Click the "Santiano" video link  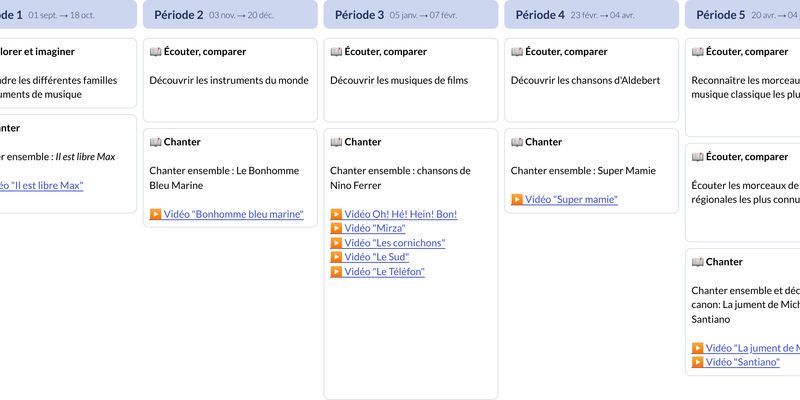tap(742, 362)
